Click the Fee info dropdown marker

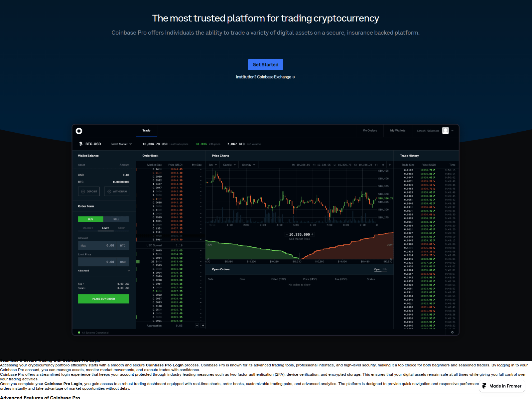click(x=83, y=284)
